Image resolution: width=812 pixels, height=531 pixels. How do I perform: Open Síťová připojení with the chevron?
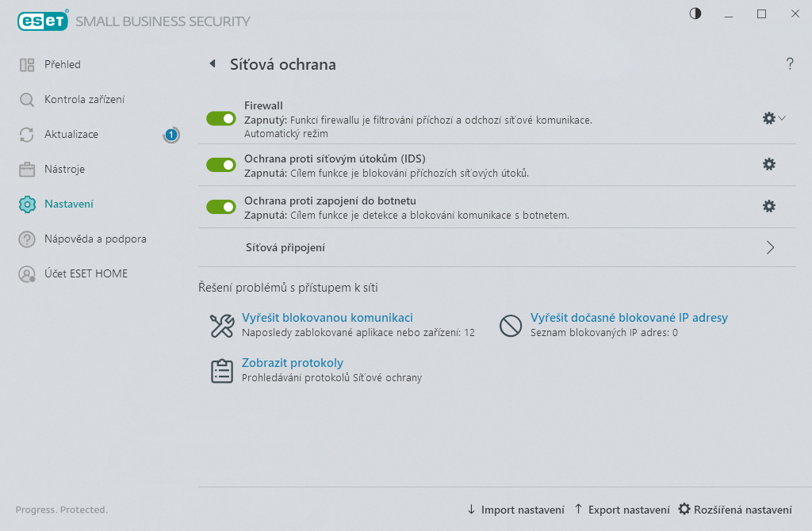pyautogui.click(x=770, y=247)
